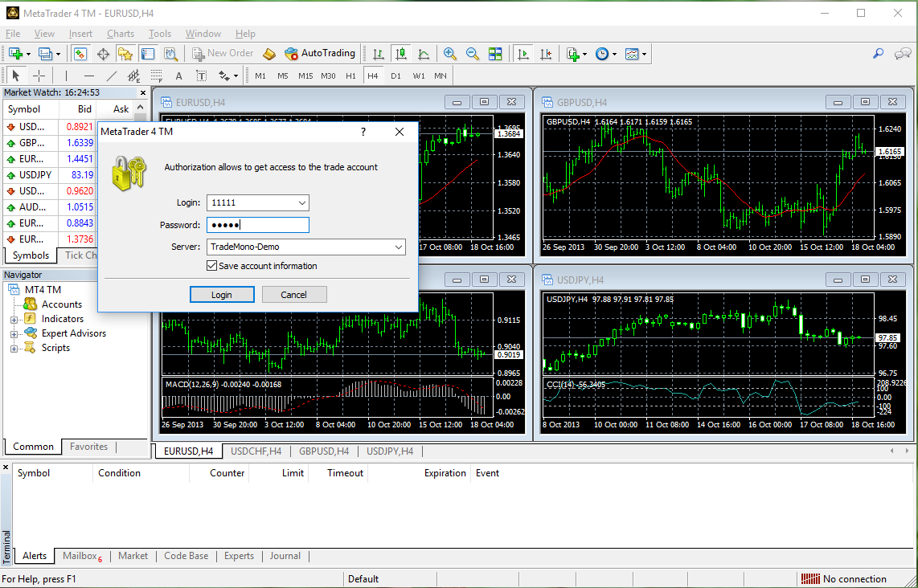
Task: Switch timeframe to W1
Action: click(x=419, y=76)
